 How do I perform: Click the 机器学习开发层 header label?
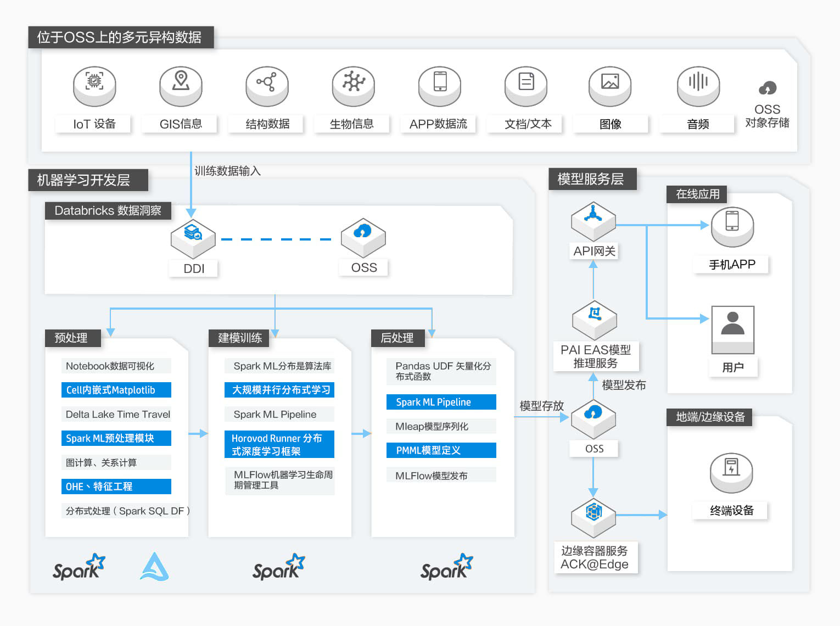[x=88, y=180]
